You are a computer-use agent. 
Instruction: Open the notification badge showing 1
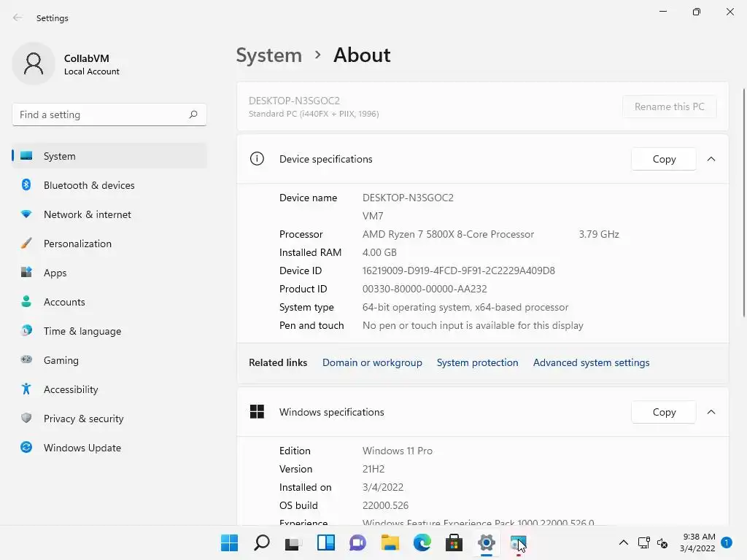coord(727,542)
